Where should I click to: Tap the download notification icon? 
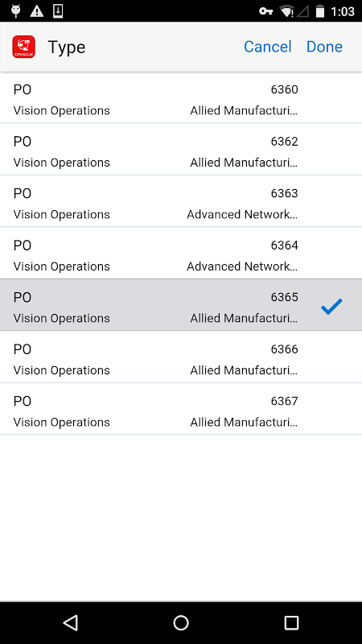[58, 11]
